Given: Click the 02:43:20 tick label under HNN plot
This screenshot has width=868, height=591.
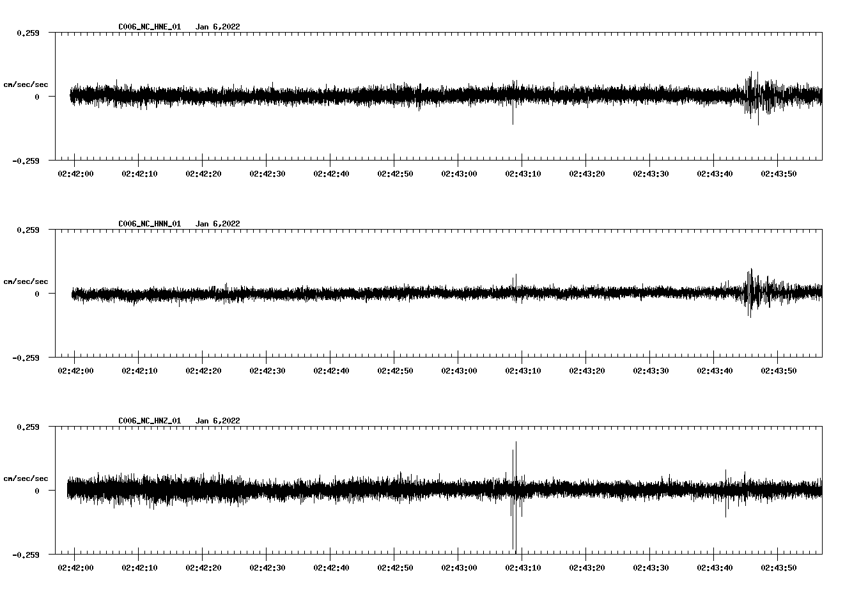Looking at the screenshot, I should (587, 370).
